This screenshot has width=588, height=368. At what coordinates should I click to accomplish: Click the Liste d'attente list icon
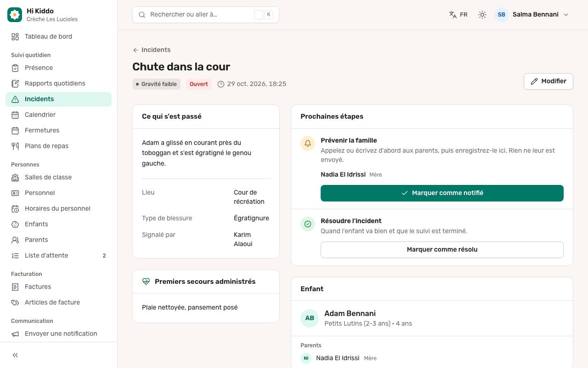click(15, 256)
